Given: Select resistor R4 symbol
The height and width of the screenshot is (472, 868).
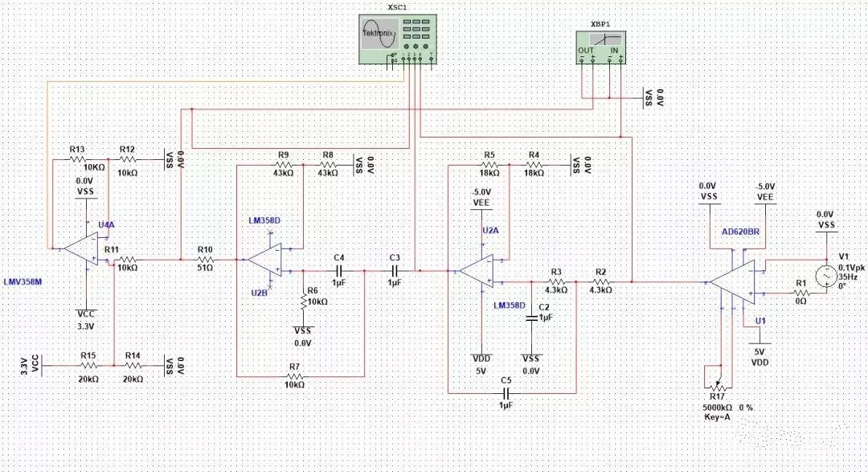Looking at the screenshot, I should click(533, 165).
